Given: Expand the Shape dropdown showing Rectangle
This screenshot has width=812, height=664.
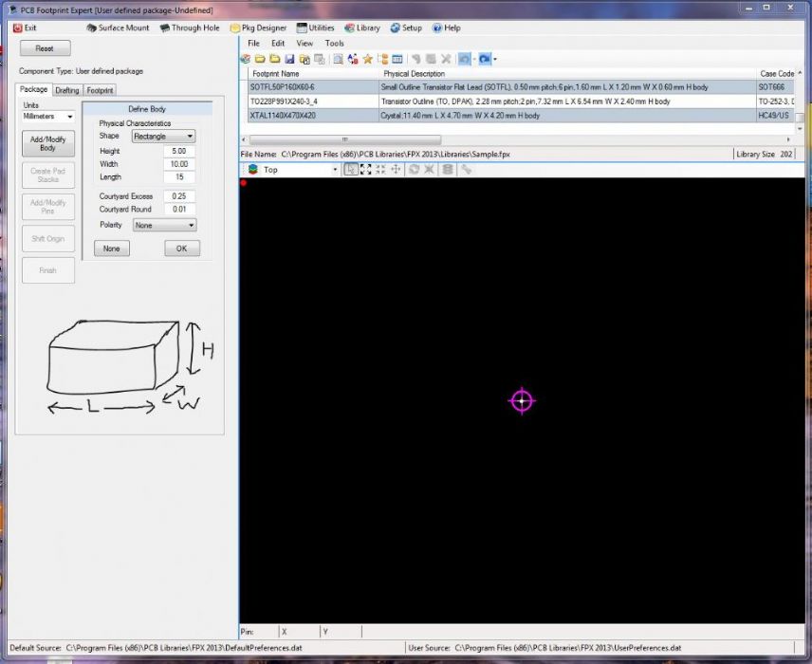Looking at the screenshot, I should click(x=163, y=137).
